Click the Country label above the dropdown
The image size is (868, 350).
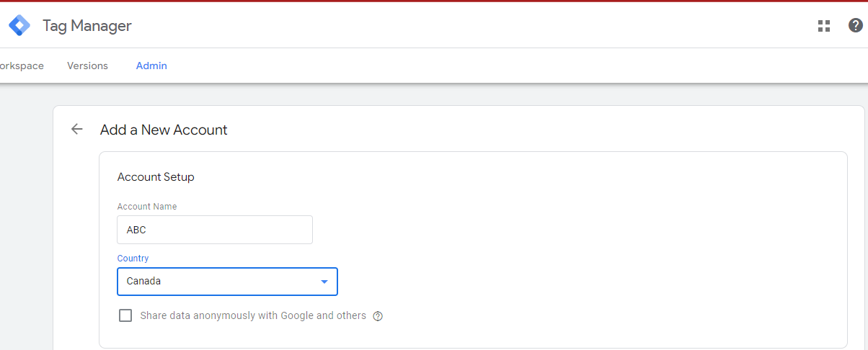133,258
